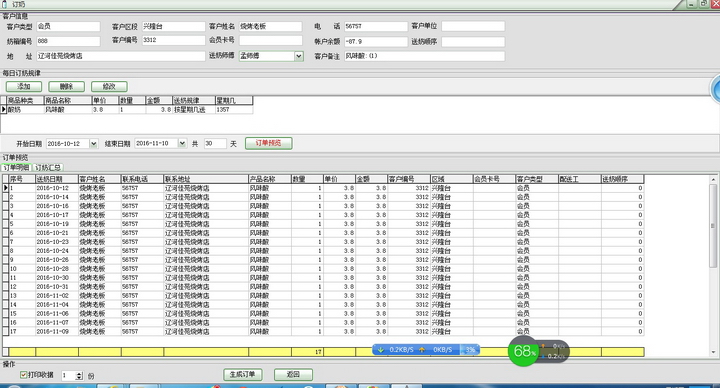Click the order table scrollbar thumb
Image resolution: width=720 pixels, height=388 pixels.
[x=713, y=226]
